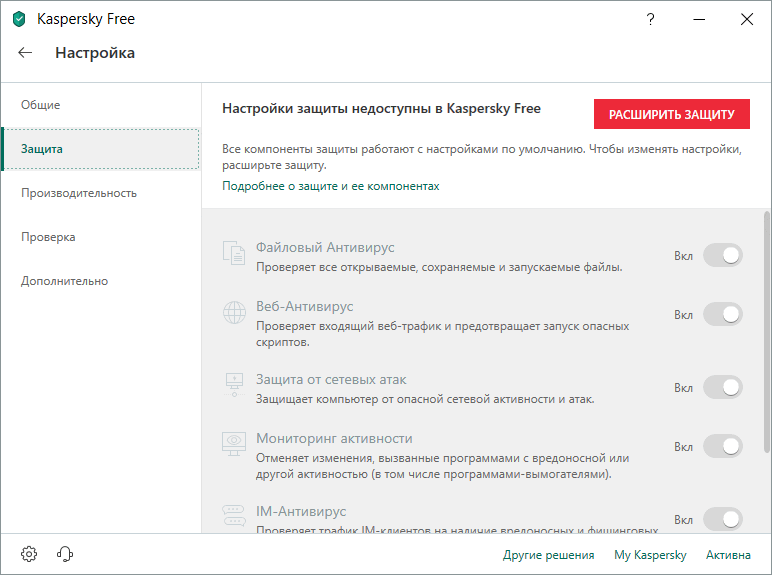The width and height of the screenshot is (772, 575).
Task: Close the Kaspersky Free window
Action: pyautogui.click(x=747, y=19)
